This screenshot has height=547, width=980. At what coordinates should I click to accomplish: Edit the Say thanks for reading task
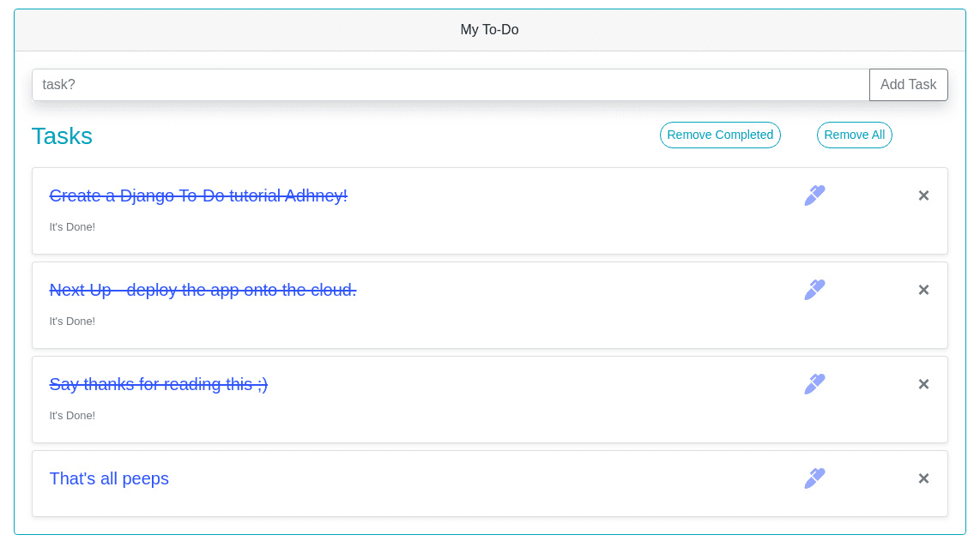tap(814, 384)
